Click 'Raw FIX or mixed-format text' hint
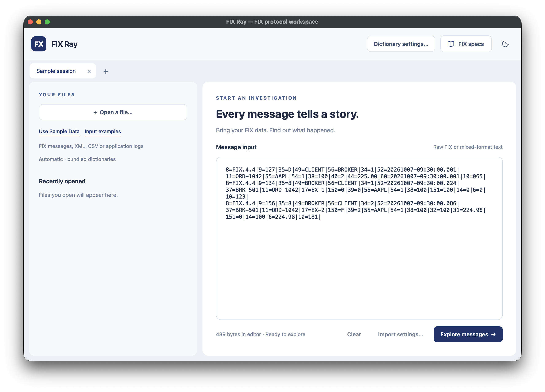Screen dimensions: 545x392 [468, 147]
